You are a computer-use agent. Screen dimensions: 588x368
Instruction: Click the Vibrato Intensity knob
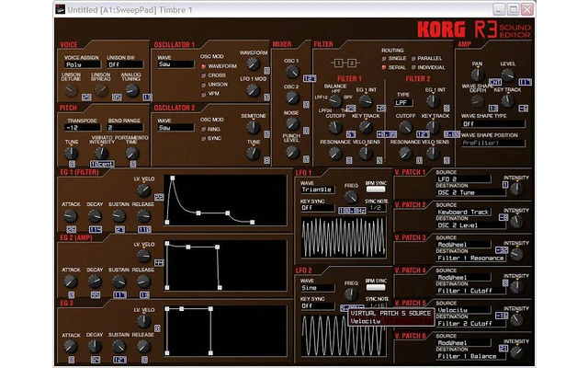[x=101, y=153]
